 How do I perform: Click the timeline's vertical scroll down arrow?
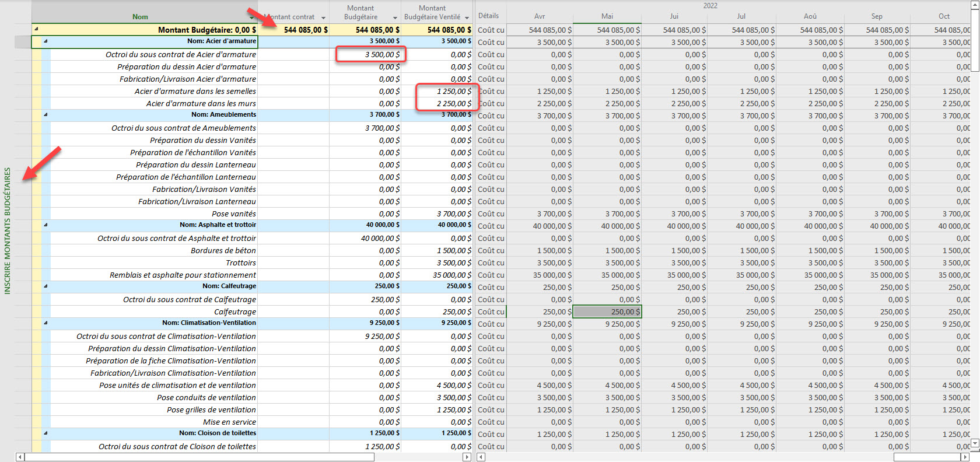tap(974, 444)
